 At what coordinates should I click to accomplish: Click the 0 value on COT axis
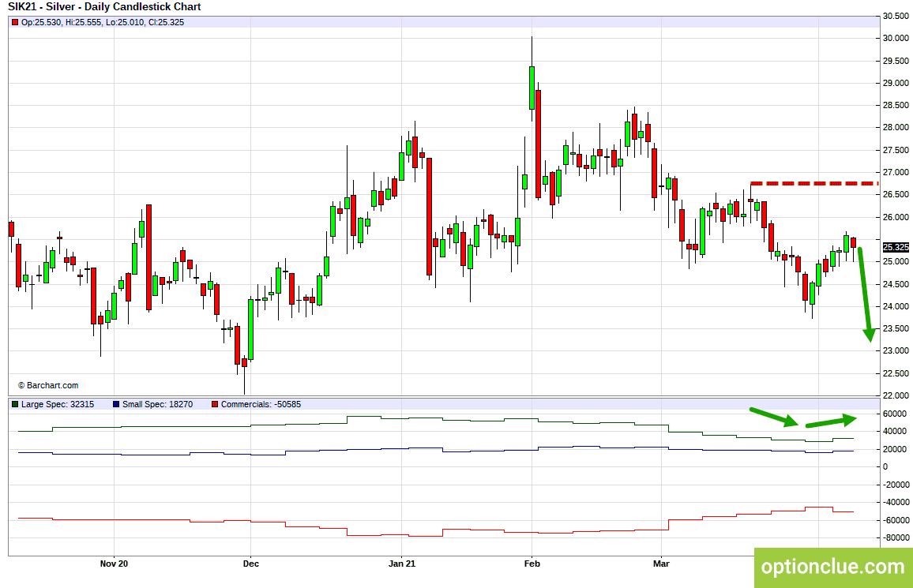[885, 466]
